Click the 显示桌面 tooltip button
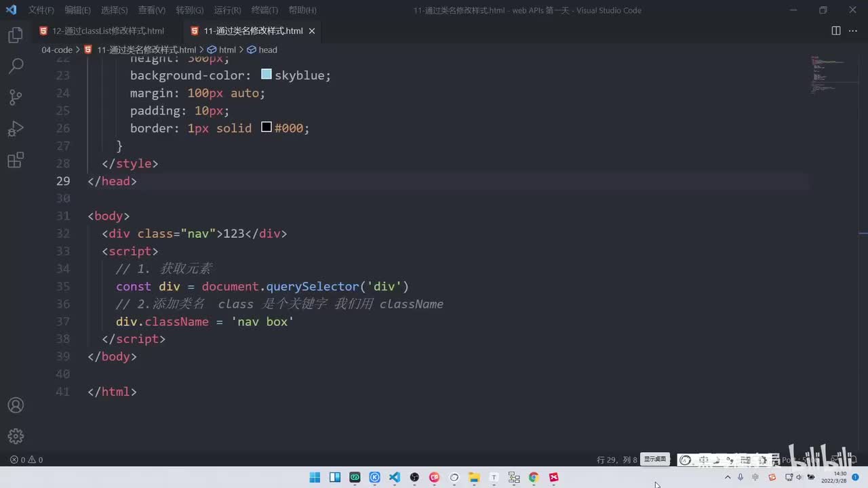868x488 pixels. pyautogui.click(x=656, y=459)
